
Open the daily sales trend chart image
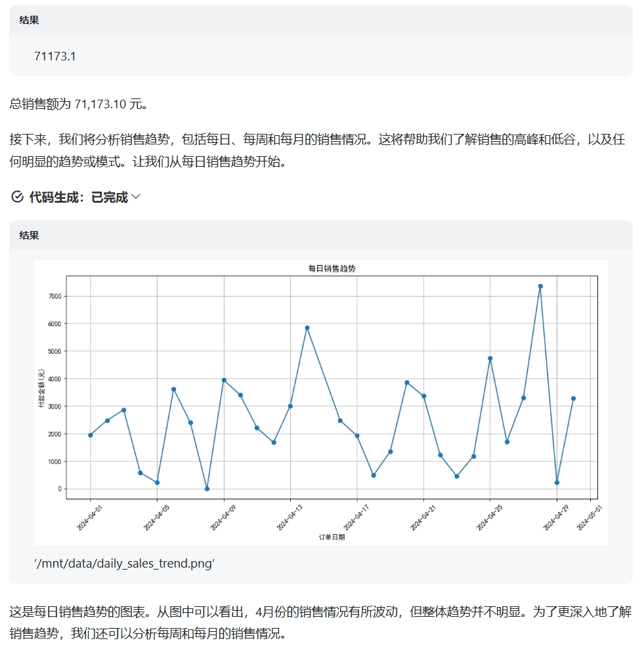click(321, 402)
